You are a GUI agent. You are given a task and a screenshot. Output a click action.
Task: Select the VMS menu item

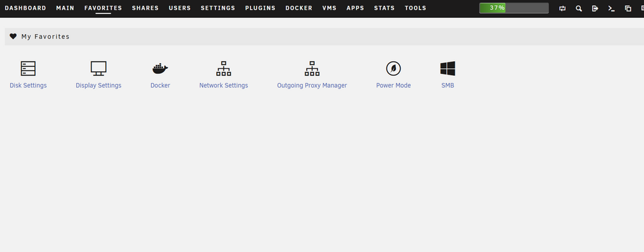pos(329,8)
